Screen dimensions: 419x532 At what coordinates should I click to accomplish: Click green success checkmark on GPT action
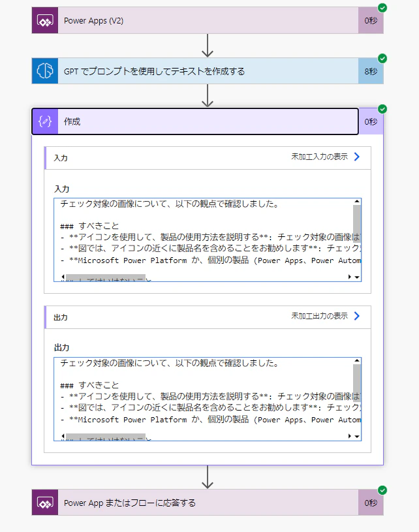[382, 58]
